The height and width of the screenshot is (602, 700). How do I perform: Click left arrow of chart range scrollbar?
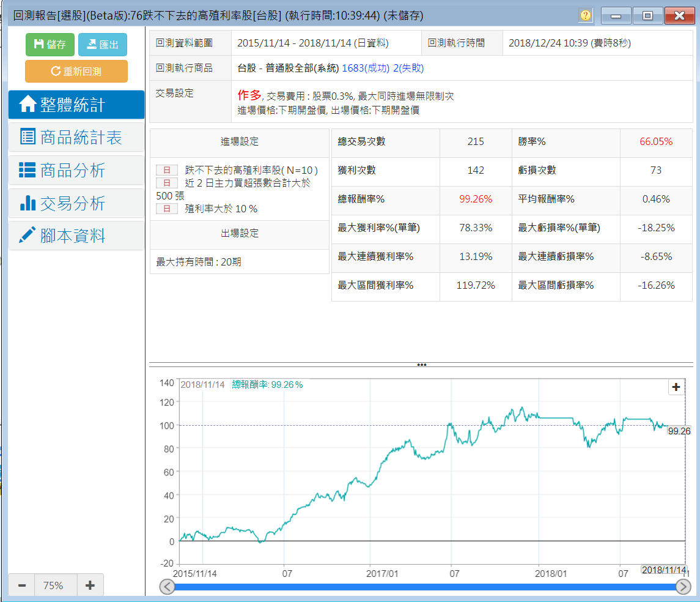click(167, 587)
